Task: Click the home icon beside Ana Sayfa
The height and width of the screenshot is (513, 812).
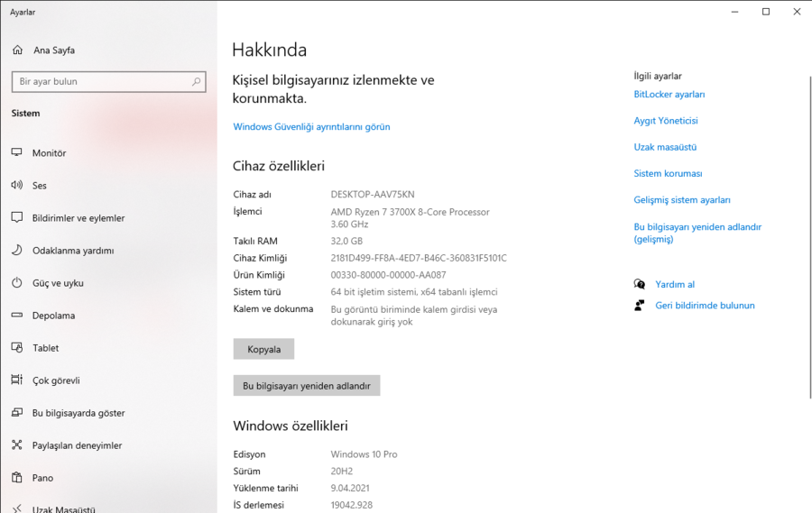Action: [x=16, y=50]
